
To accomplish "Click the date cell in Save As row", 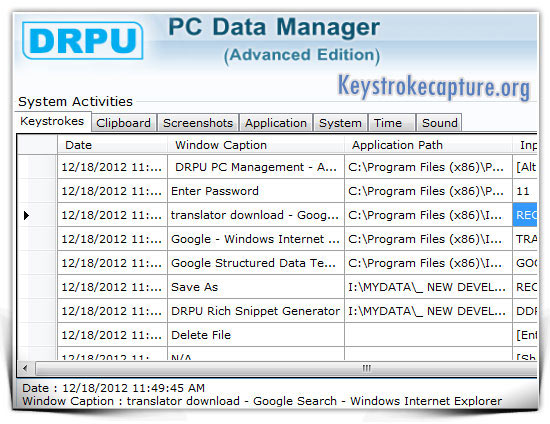I will click(113, 287).
